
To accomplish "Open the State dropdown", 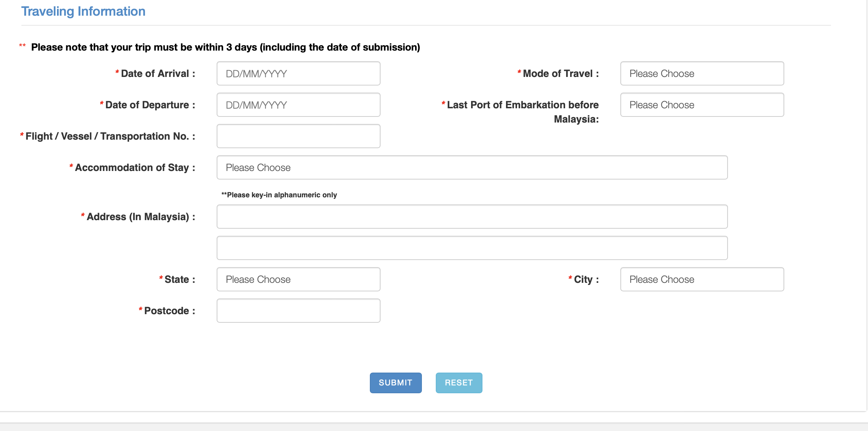I will point(298,279).
